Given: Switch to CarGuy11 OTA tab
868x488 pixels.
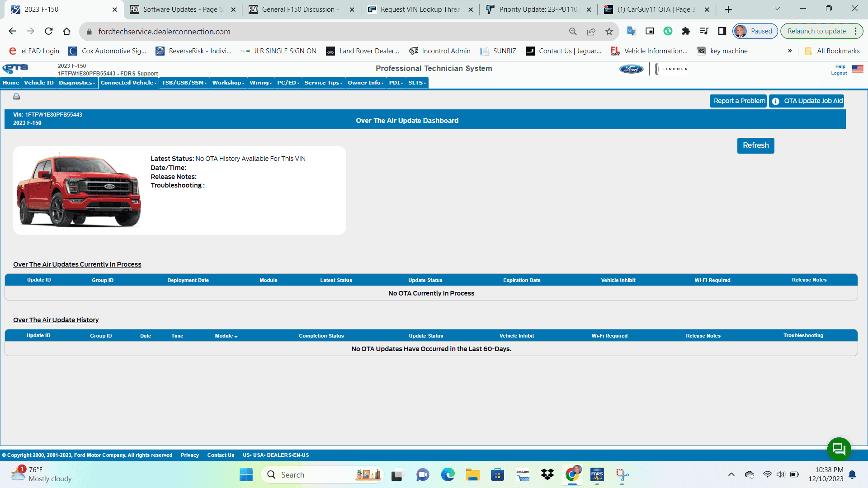Looking at the screenshot, I should click(657, 9).
